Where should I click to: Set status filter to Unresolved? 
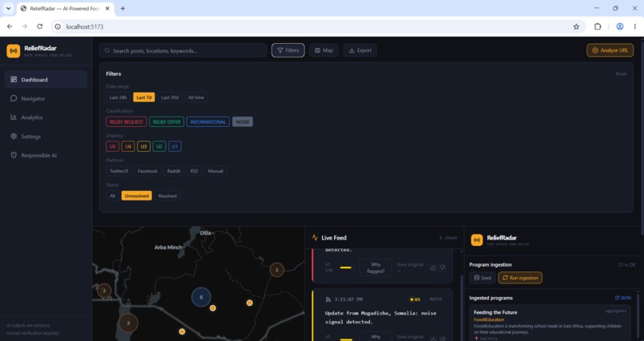click(x=137, y=196)
